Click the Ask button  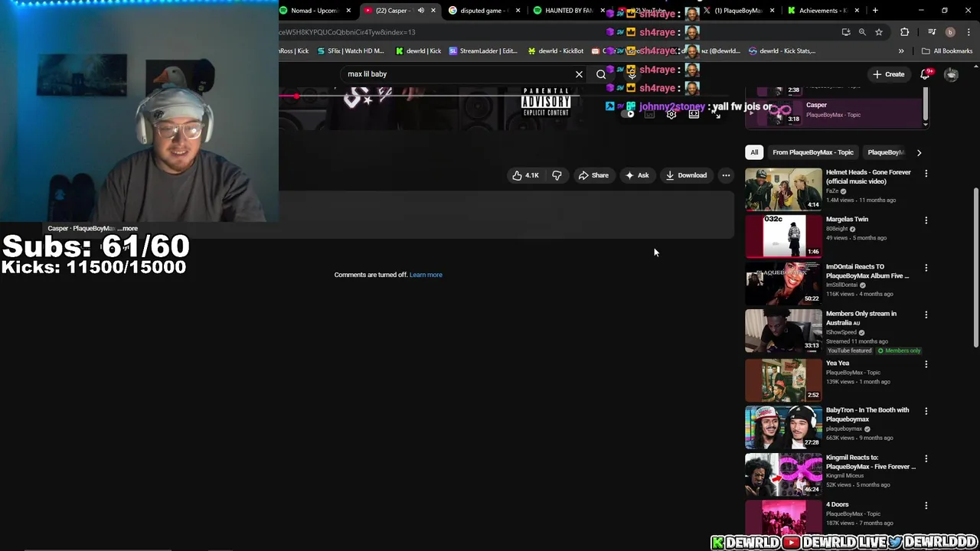click(637, 175)
